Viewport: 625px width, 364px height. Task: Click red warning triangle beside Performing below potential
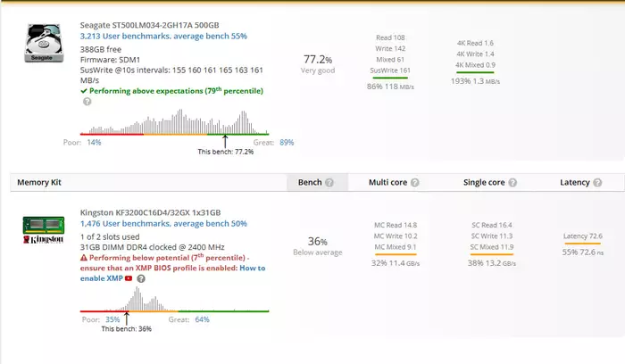pyautogui.click(x=84, y=258)
